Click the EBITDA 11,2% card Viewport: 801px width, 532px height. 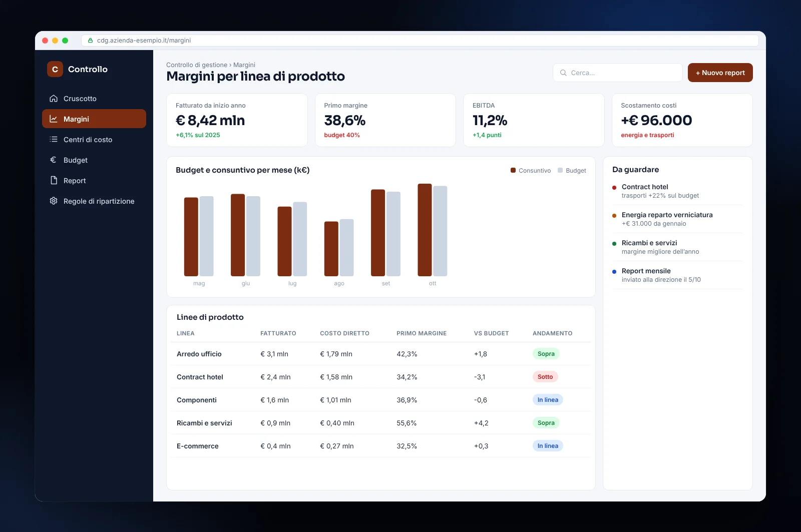(x=534, y=120)
